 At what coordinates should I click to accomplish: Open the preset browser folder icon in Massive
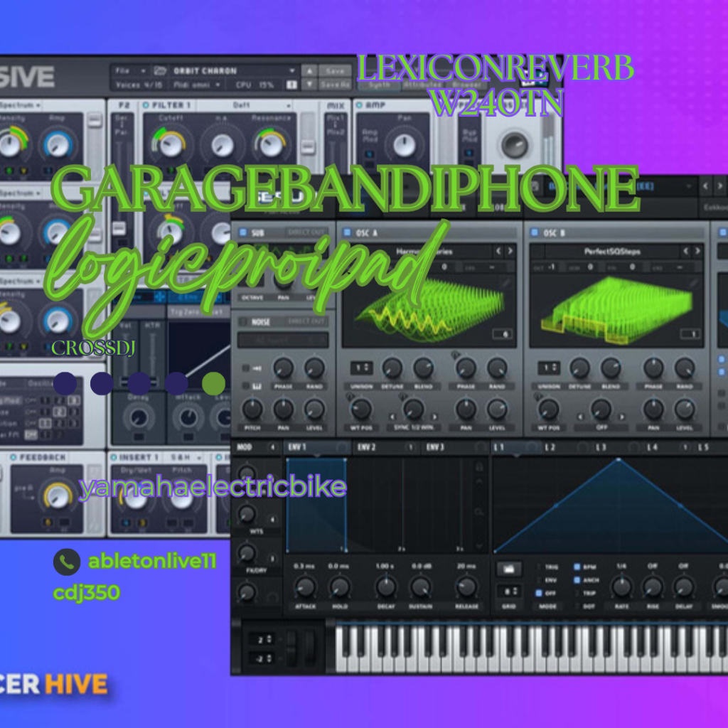point(160,70)
